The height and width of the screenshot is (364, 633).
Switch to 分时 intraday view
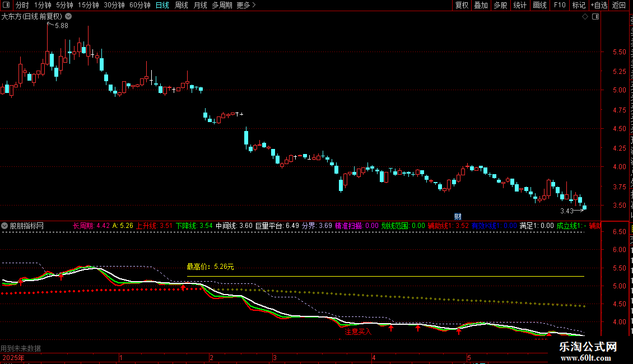click(22, 5)
